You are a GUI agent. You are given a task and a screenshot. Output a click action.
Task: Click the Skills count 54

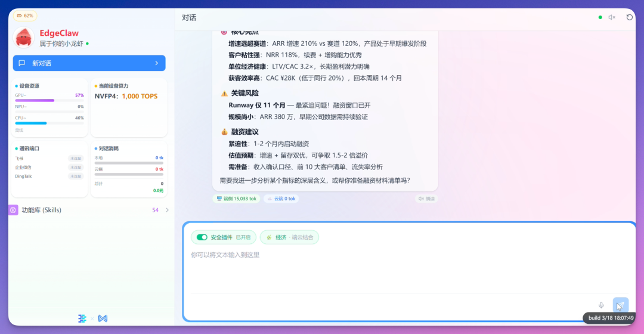pos(155,210)
